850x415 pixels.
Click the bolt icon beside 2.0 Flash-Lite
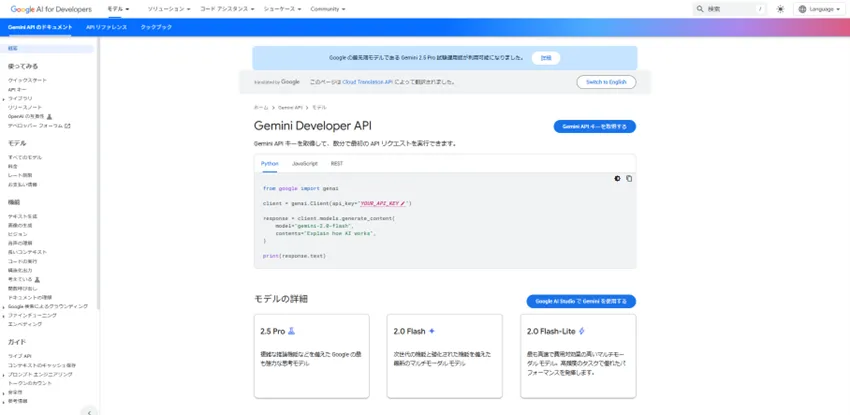point(582,331)
